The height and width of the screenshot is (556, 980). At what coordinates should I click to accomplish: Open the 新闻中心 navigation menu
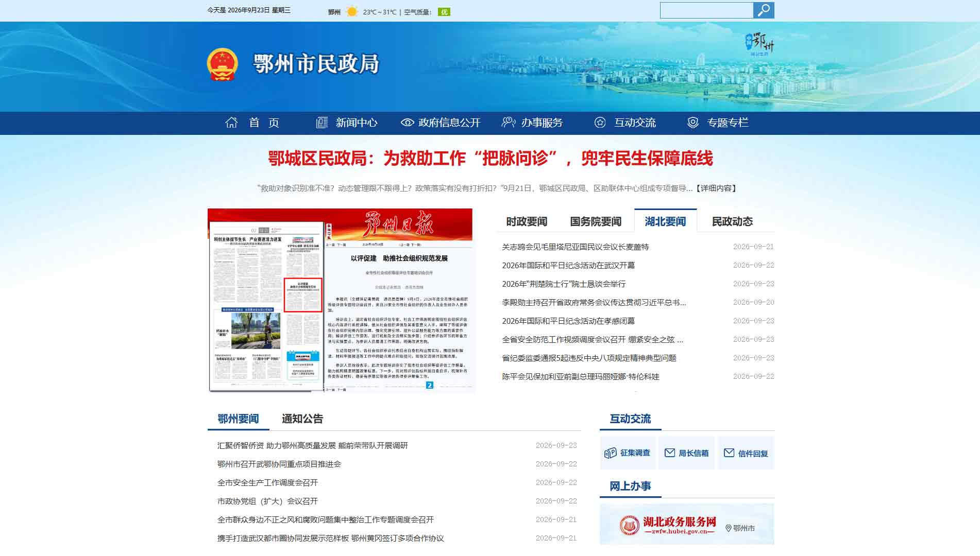tap(357, 123)
